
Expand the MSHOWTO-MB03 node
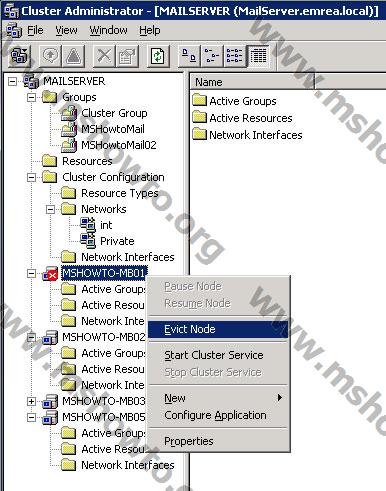click(31, 401)
